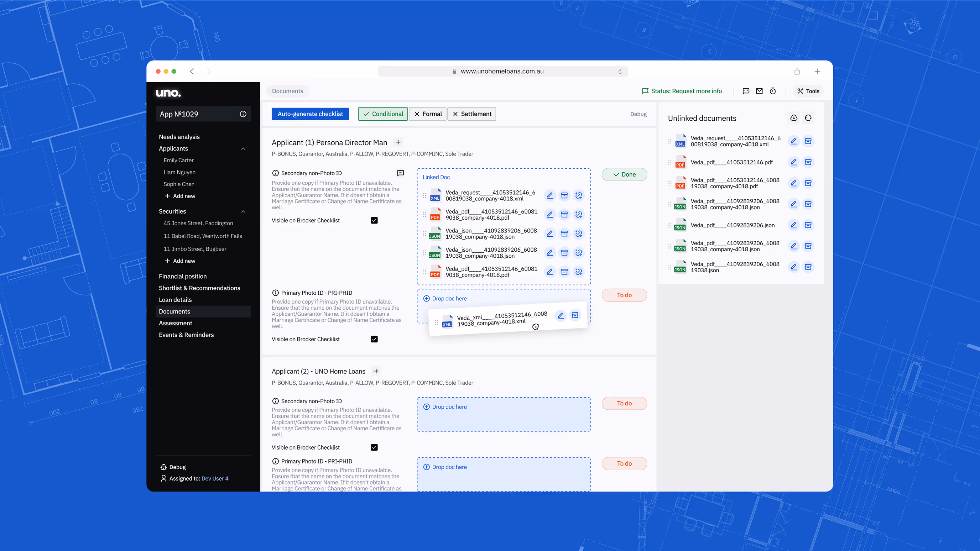The image size is (980, 551).
Task: Click the plus next to Applicant (1) Persona Director Man
Action: (x=398, y=142)
